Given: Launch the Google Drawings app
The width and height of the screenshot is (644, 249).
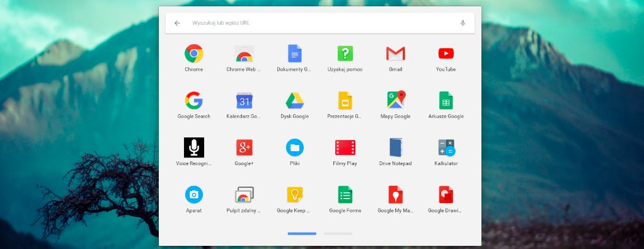Looking at the screenshot, I should [x=446, y=195].
